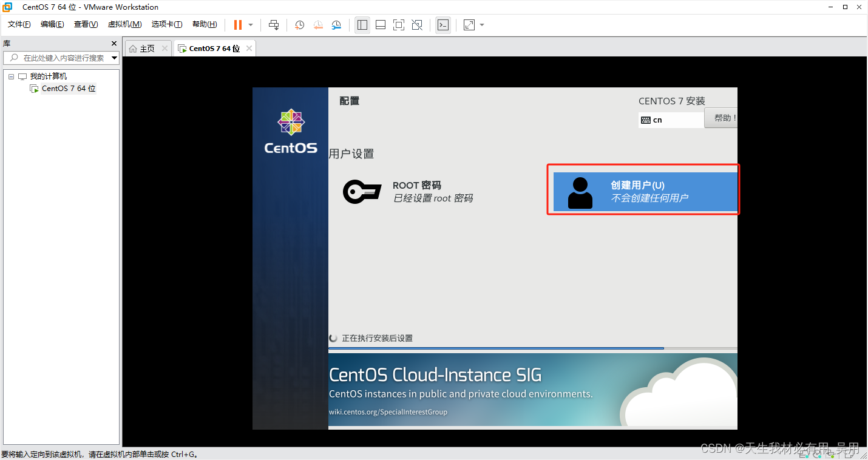Click the cn keyboard layout indicator
Screen dimensions: 868x460
pos(671,120)
